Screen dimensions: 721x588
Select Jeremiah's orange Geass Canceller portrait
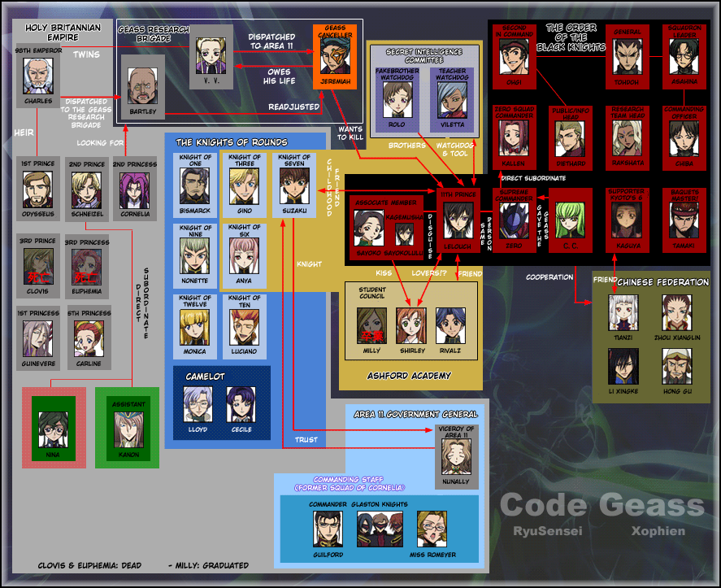click(335, 55)
